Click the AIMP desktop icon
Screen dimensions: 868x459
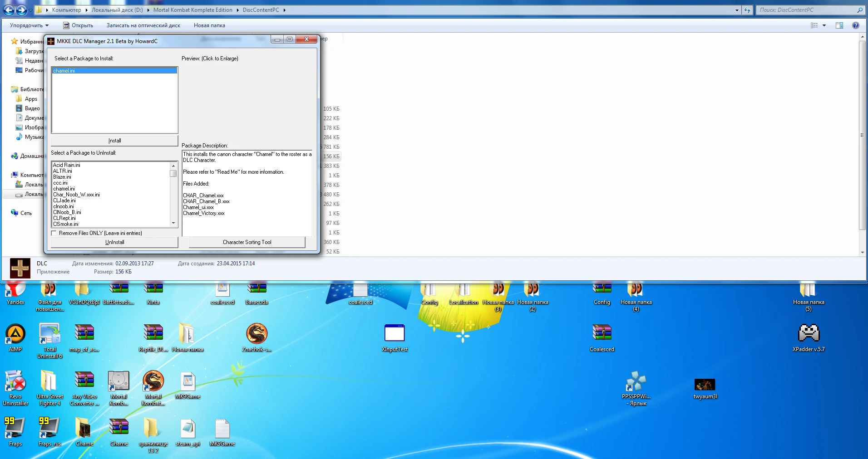click(x=15, y=335)
